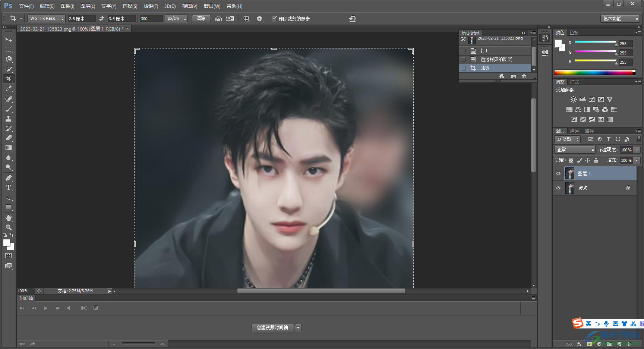Select the Clone Stamp tool
This screenshot has height=349, width=644.
point(9,119)
